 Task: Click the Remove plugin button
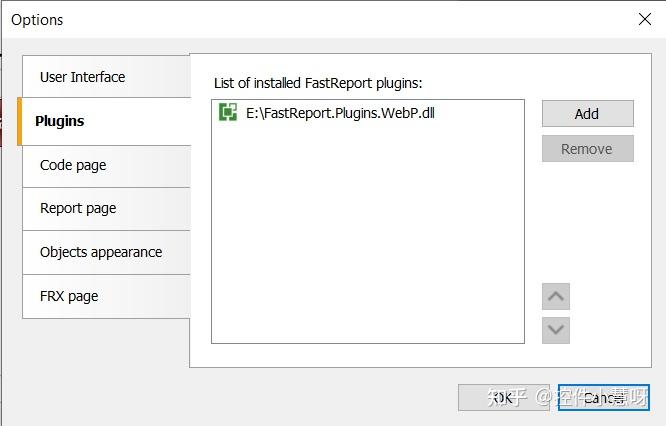point(587,149)
